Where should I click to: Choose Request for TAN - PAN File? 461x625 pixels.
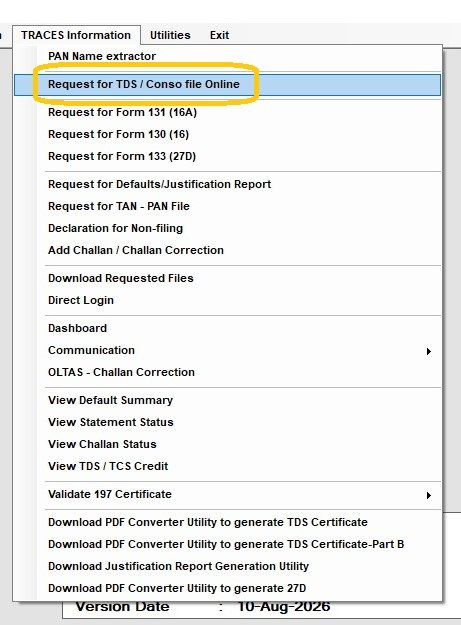228,206
